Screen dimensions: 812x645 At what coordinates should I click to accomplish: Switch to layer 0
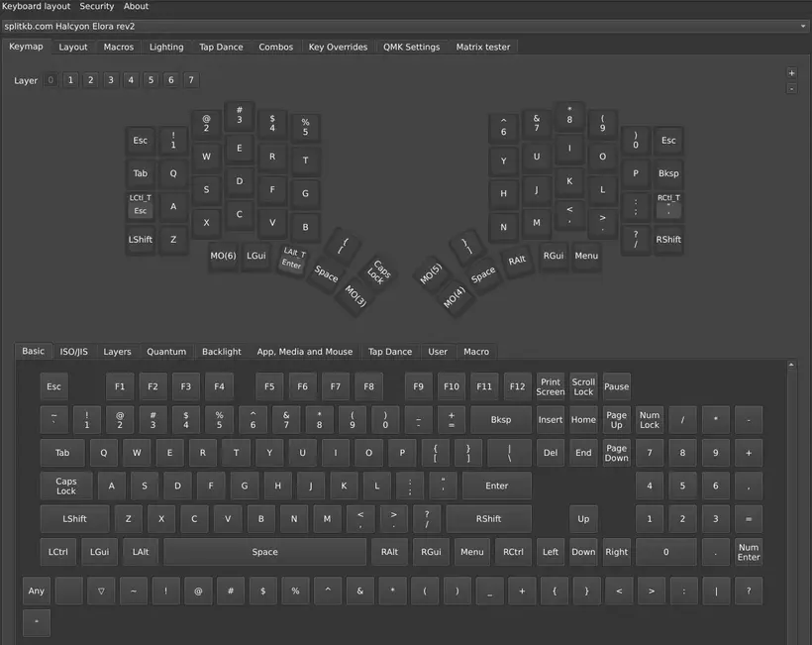point(51,80)
